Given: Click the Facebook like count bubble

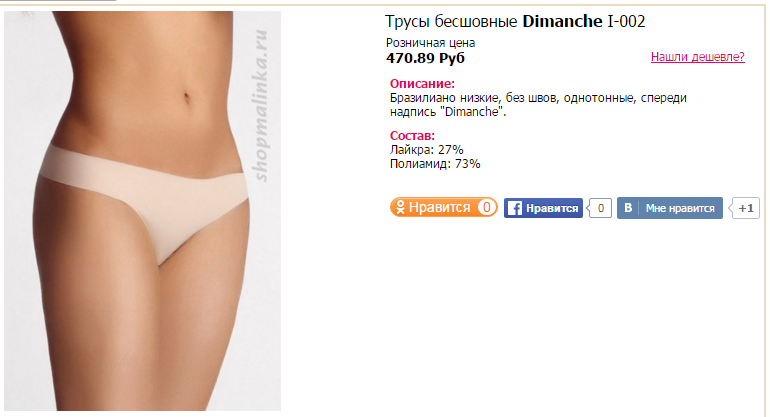Looking at the screenshot, I should tap(600, 208).
